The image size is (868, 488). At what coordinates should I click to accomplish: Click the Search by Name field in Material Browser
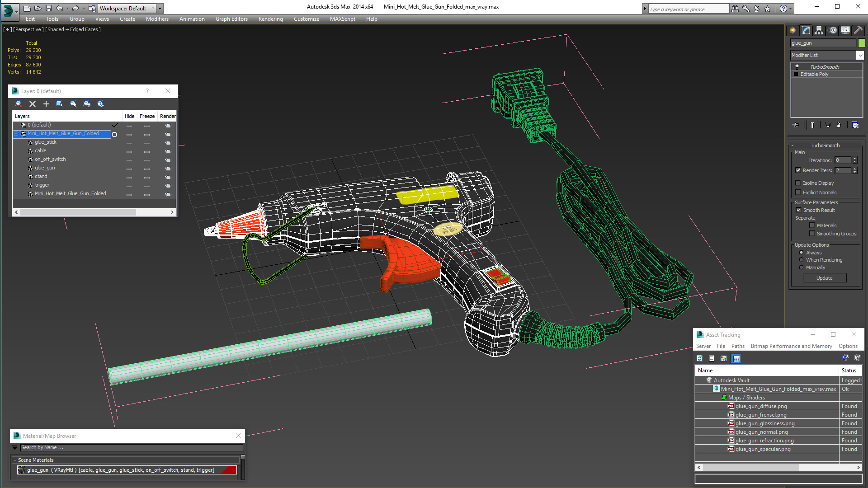[x=132, y=447]
